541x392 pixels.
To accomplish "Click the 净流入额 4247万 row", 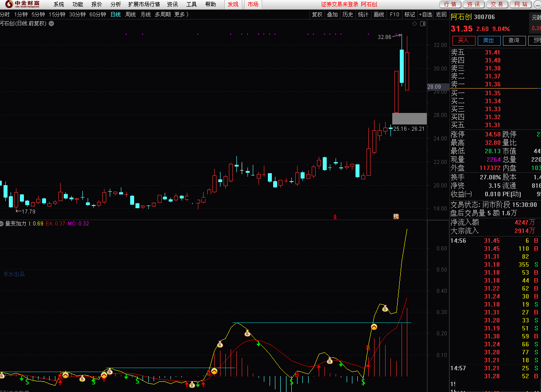I will (496, 222).
